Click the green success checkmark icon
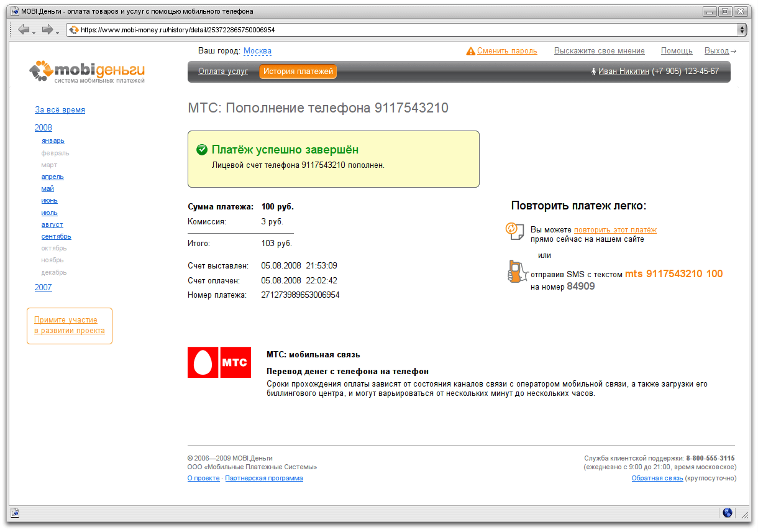758x532 pixels. coord(202,150)
